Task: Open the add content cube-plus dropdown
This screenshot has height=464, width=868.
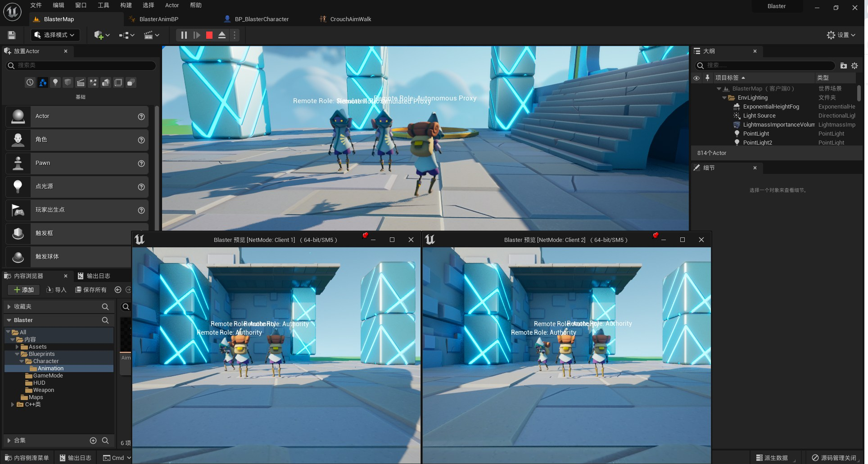Action: tap(102, 35)
